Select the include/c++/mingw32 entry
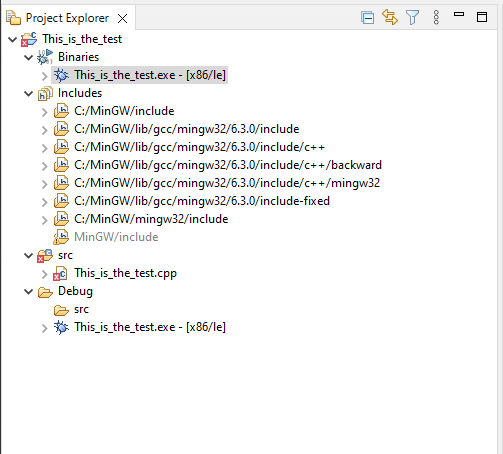503x454 pixels. pos(227,183)
